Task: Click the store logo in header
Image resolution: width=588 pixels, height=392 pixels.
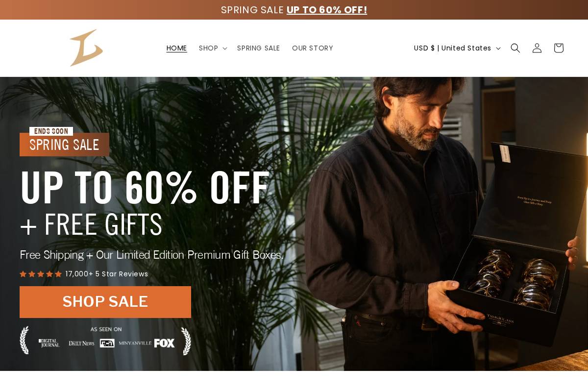Action: pos(86,48)
